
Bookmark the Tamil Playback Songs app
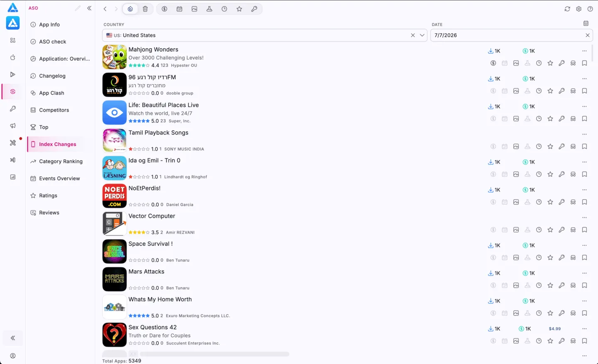click(x=584, y=147)
